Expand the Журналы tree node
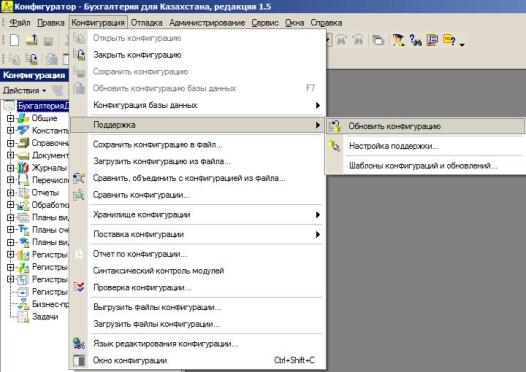 10,168
